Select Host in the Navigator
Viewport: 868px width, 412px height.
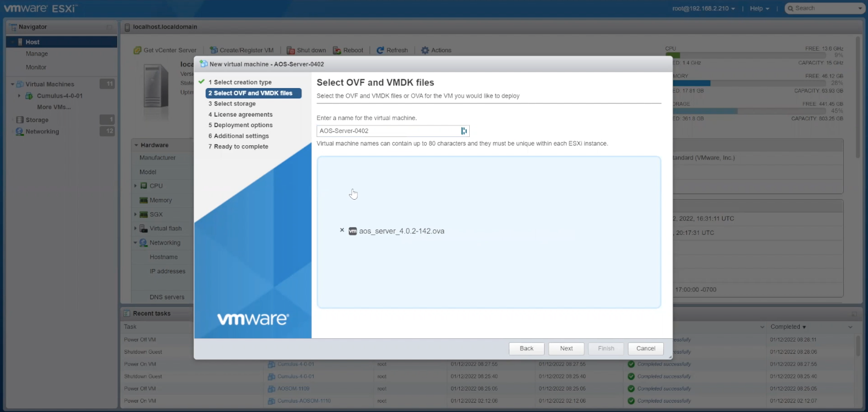[x=62, y=42]
